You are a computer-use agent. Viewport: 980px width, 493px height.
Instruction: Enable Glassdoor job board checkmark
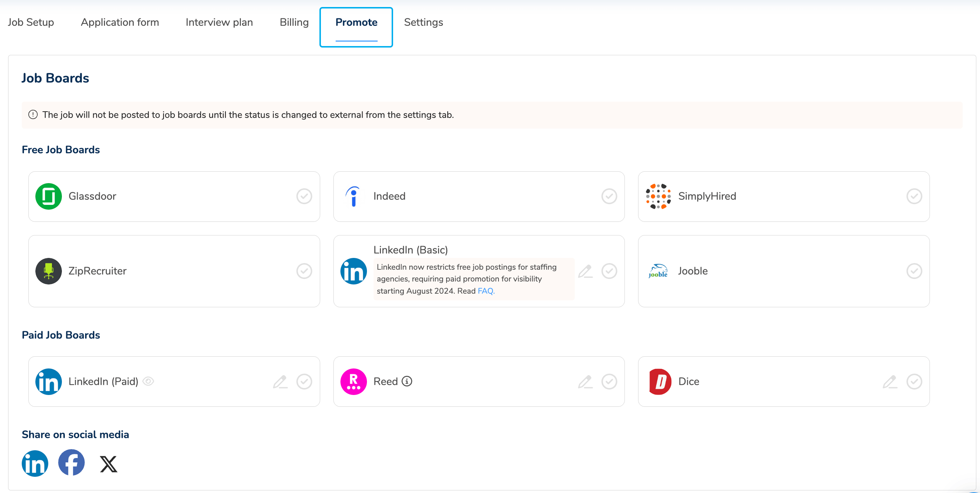pyautogui.click(x=304, y=196)
